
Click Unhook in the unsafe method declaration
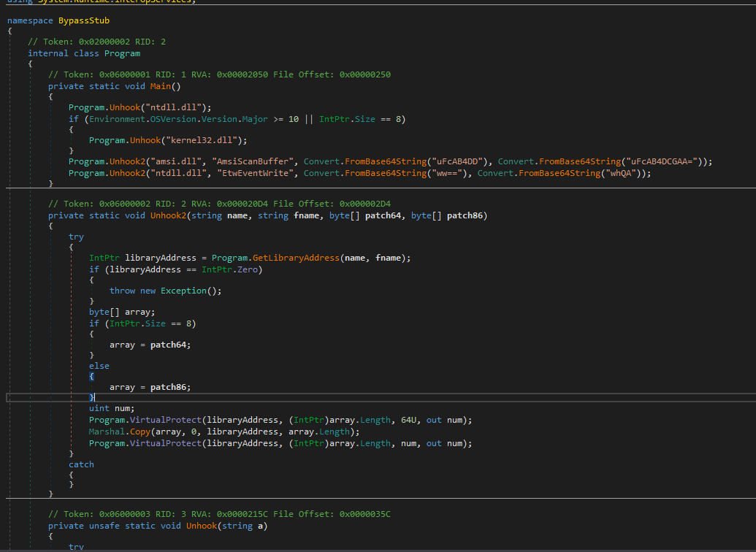(202, 526)
